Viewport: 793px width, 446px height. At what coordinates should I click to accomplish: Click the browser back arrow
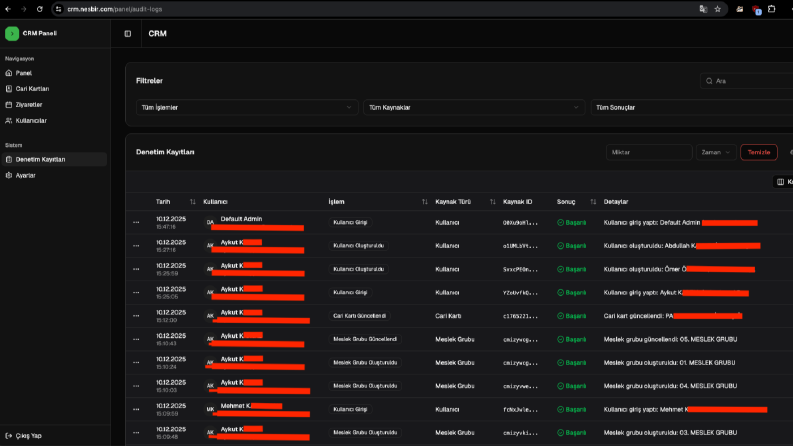(x=8, y=9)
